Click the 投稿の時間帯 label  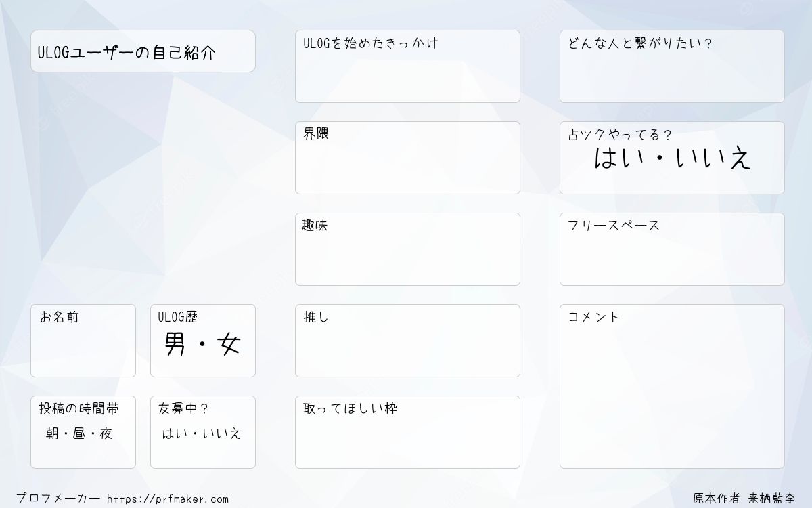[x=78, y=408]
